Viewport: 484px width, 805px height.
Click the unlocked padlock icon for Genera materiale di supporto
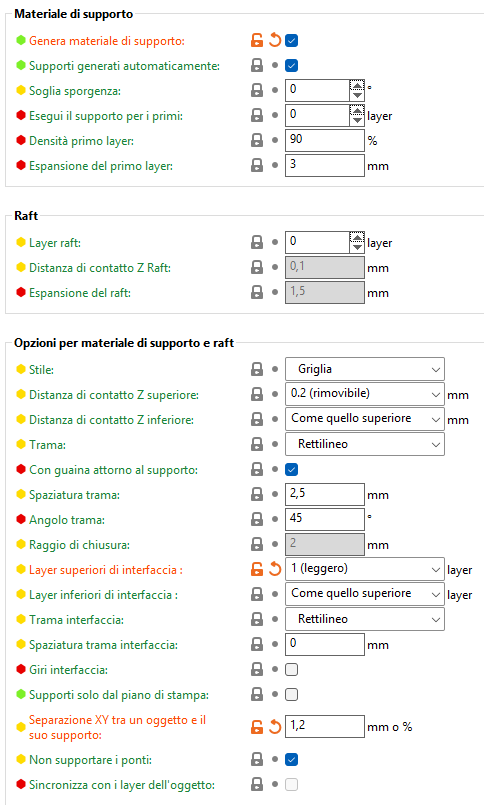tap(257, 40)
